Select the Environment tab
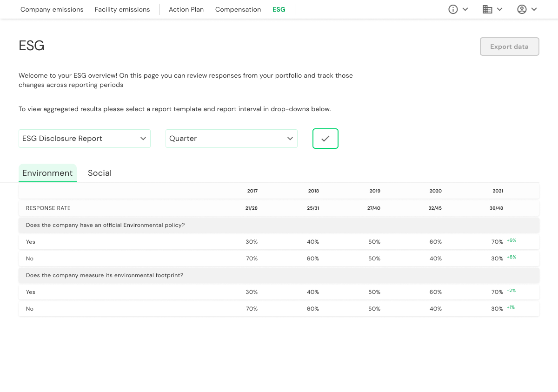 pos(47,173)
